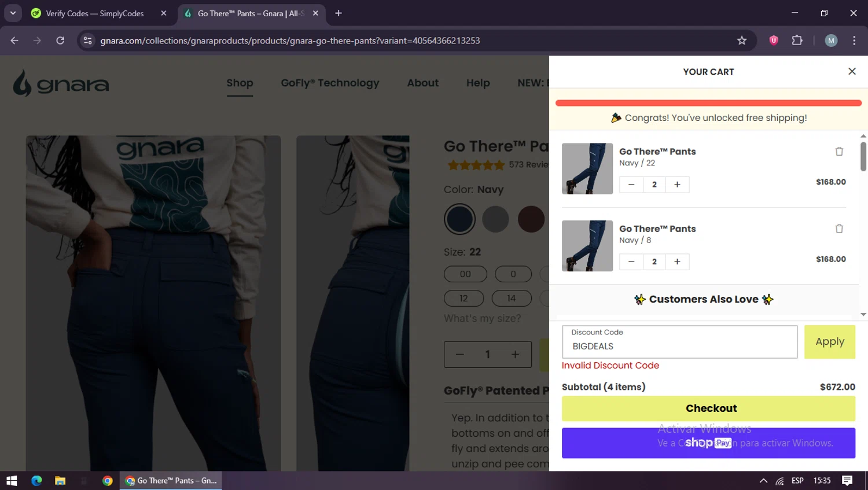Open the Shop menu
The height and width of the screenshot is (490, 868).
pyautogui.click(x=240, y=83)
